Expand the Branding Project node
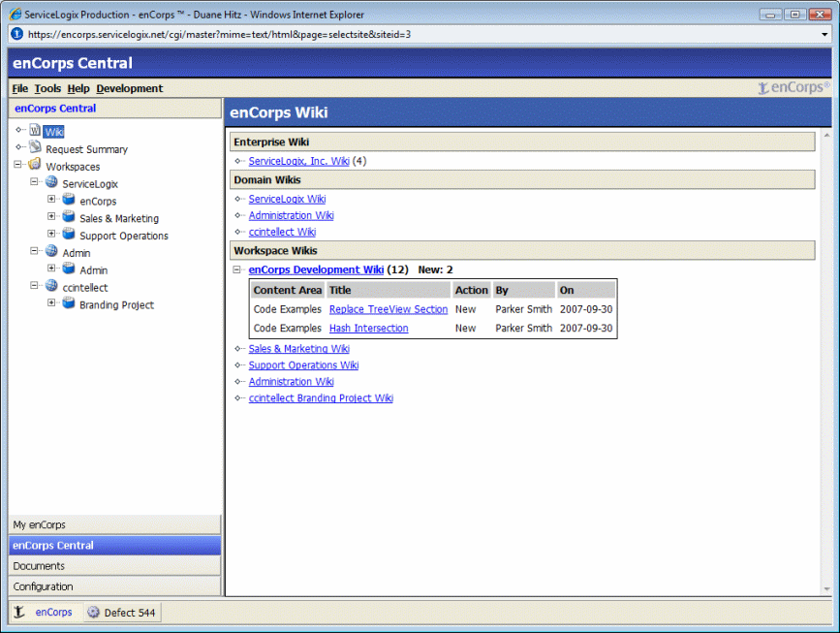Screen dimensions: 840x633 (51, 302)
